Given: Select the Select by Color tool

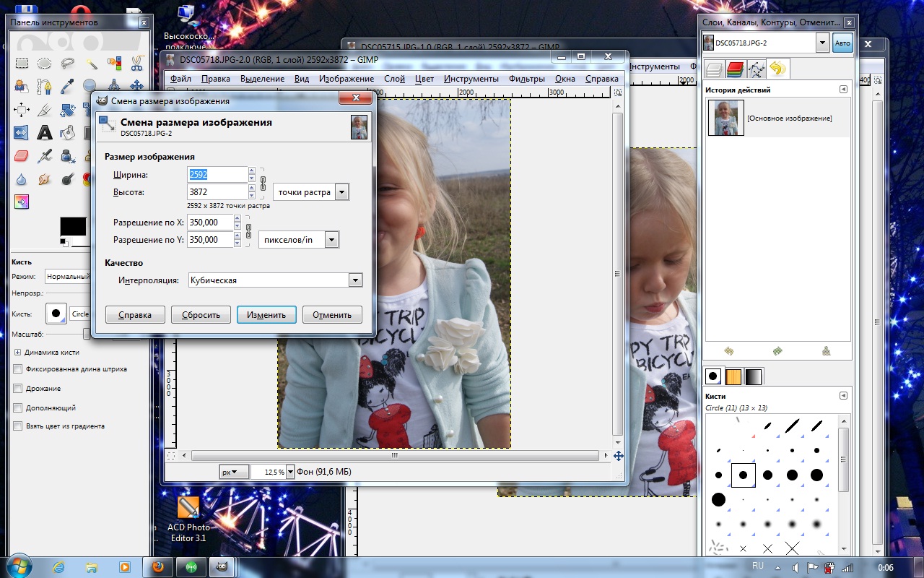Looking at the screenshot, I should 113,64.
